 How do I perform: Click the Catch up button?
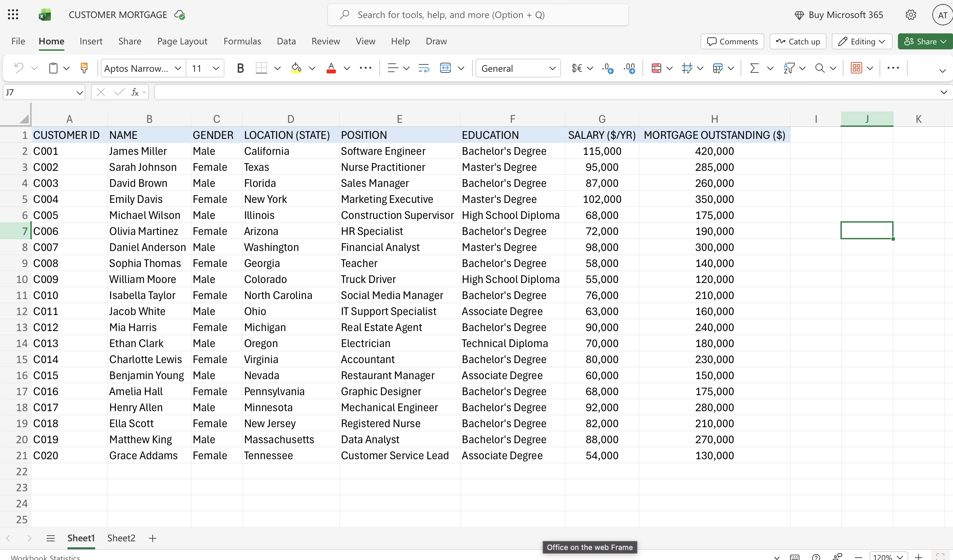(x=798, y=42)
